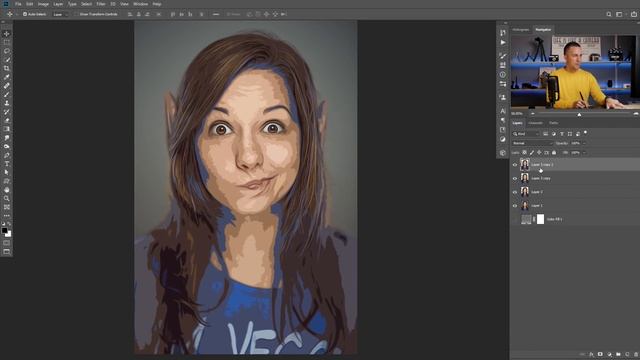640x360 pixels.
Task: Select the Hand tool
Action: (7, 190)
